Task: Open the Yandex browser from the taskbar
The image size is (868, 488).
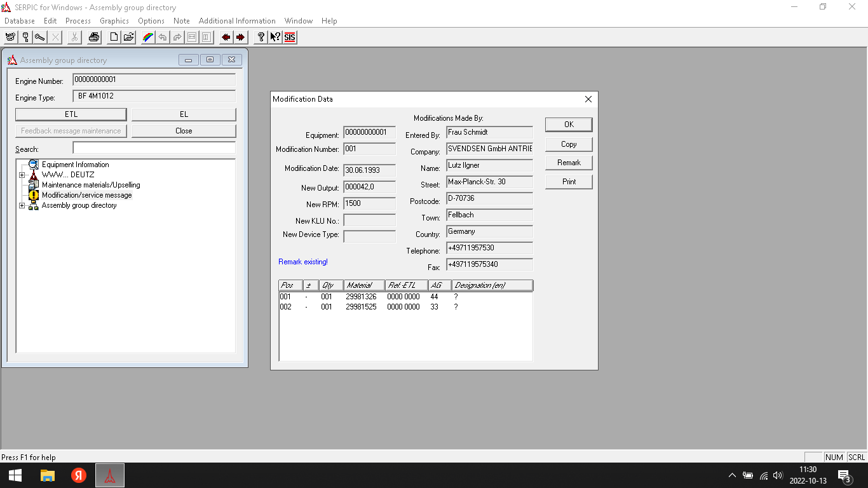Action: [x=79, y=475]
